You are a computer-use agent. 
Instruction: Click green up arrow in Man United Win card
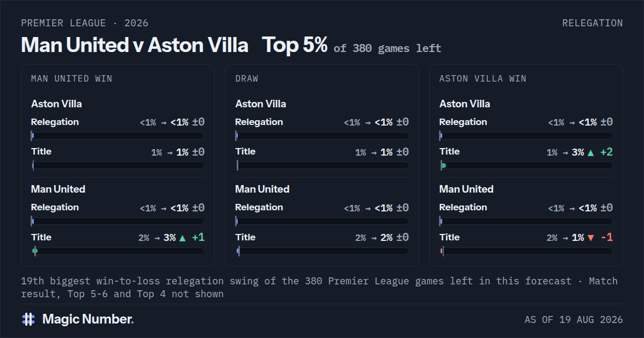point(182,238)
